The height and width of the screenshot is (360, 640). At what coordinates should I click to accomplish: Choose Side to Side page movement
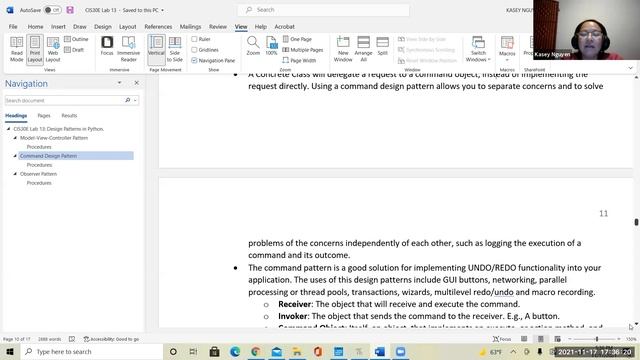coord(175,49)
